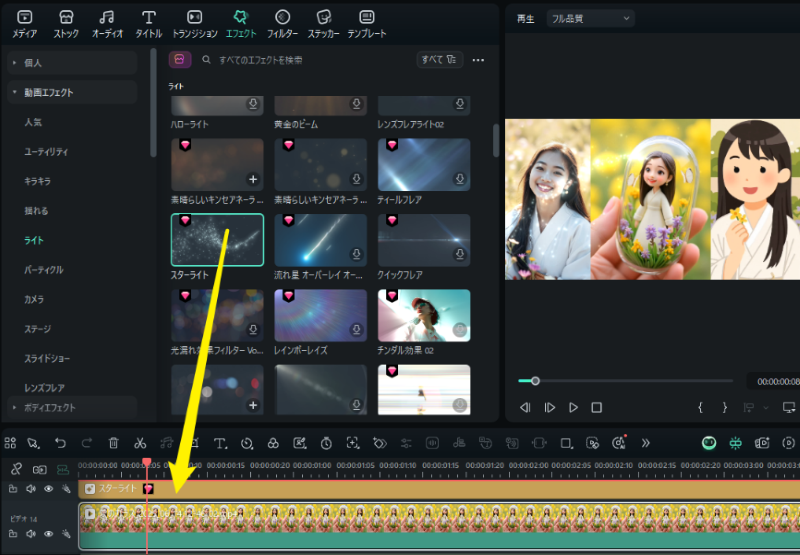Open the フィルター tab
This screenshot has height=555, width=800.
coord(282,24)
